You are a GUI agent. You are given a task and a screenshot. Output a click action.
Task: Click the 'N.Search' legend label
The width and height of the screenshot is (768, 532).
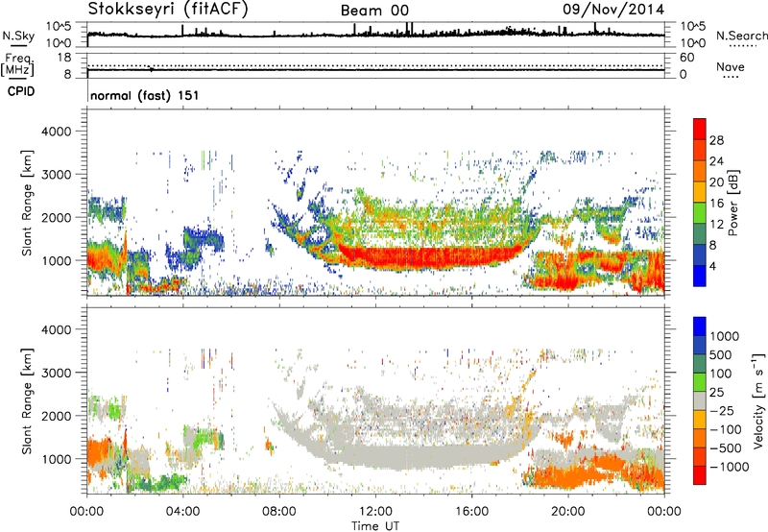(x=741, y=36)
